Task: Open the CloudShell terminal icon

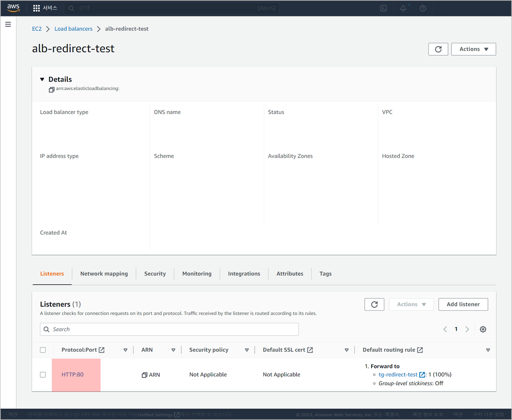Action: [x=383, y=8]
